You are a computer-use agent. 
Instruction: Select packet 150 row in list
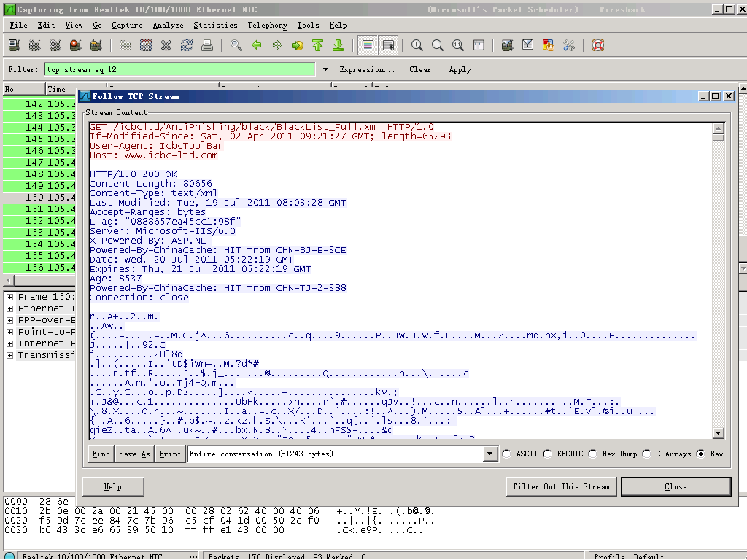point(39,197)
